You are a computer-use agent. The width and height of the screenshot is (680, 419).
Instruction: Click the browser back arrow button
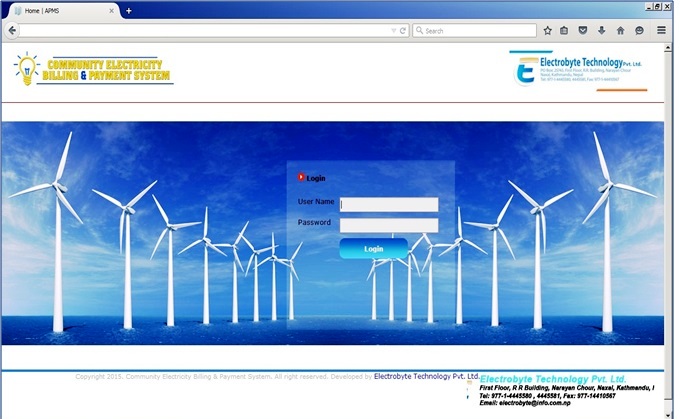pos(10,30)
